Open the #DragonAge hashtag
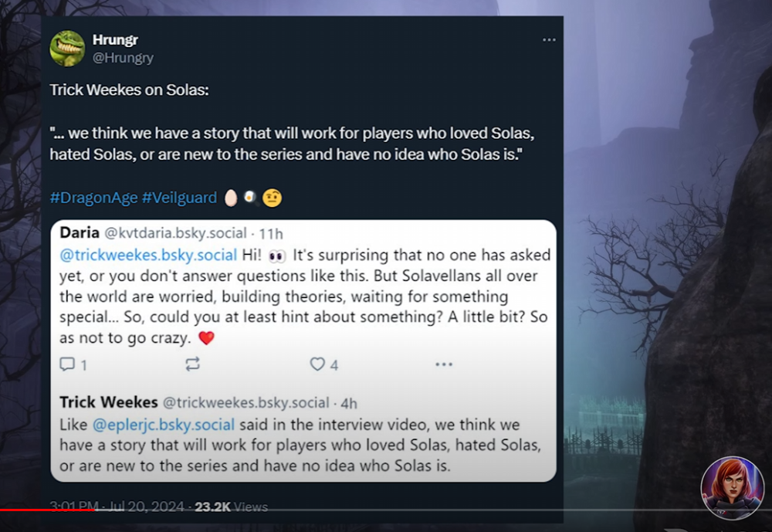 coord(93,198)
